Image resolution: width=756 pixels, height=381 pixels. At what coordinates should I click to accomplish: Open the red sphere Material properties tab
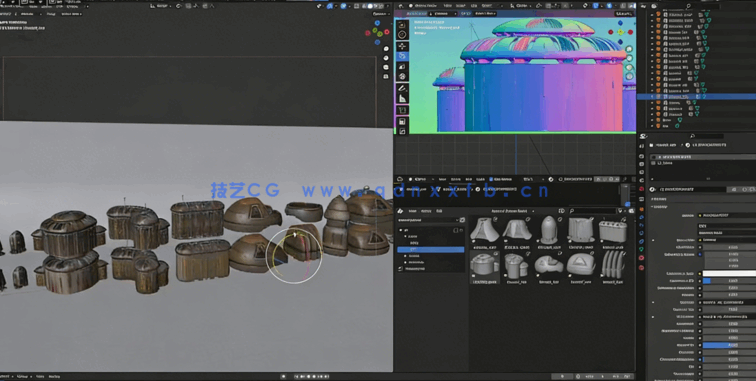click(x=641, y=258)
